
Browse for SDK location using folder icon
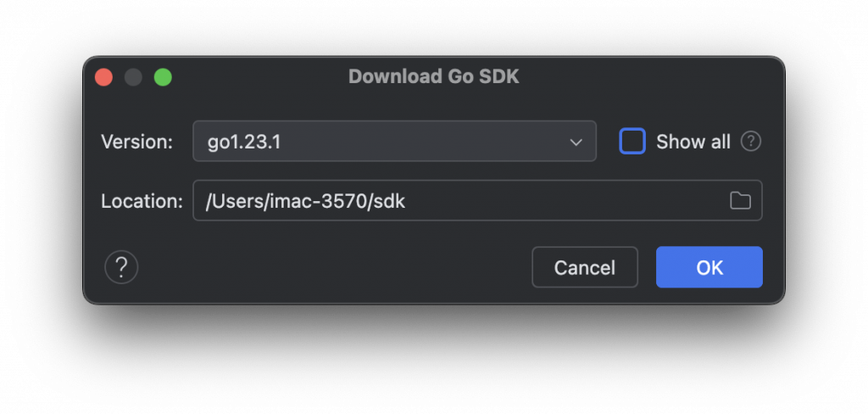pyautogui.click(x=740, y=201)
